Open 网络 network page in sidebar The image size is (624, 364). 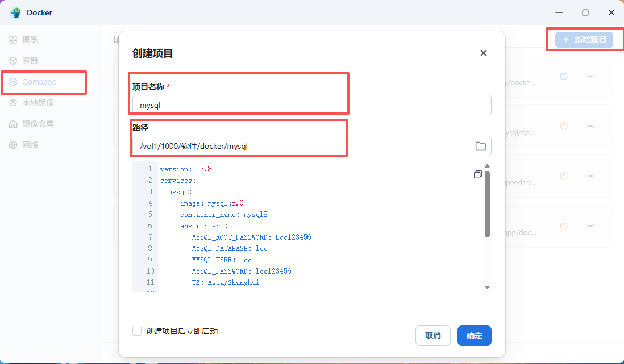point(24,145)
